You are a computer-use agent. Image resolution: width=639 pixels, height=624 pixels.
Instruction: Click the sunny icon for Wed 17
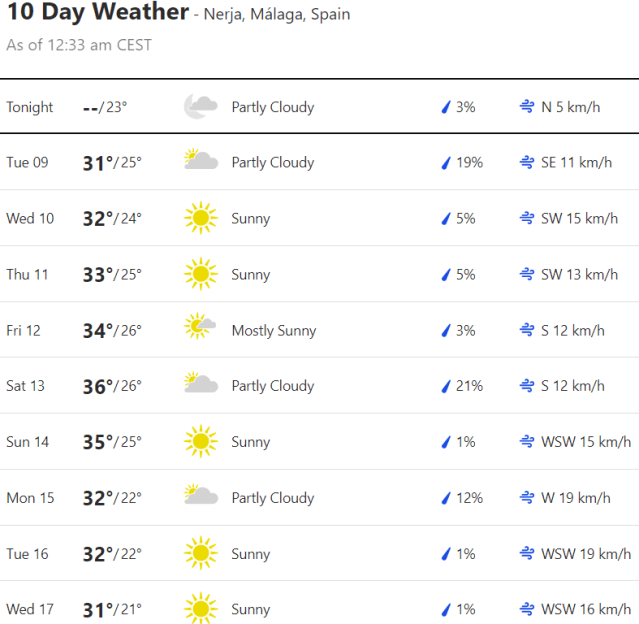[x=201, y=609]
